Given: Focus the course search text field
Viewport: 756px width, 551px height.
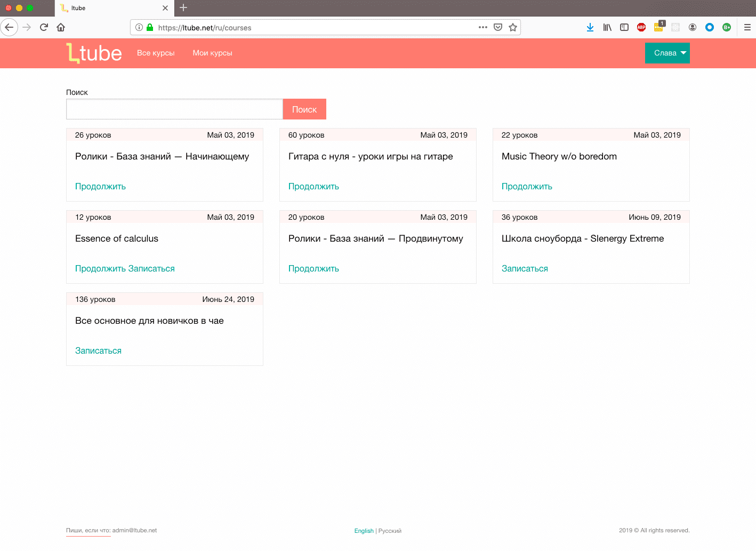Looking at the screenshot, I should click(174, 109).
